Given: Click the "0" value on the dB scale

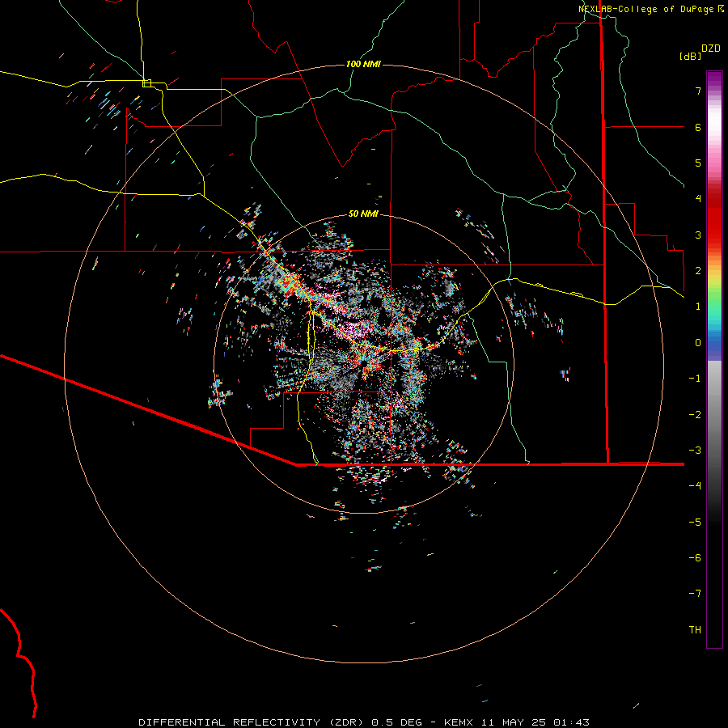Looking at the screenshot, I should click(698, 343).
